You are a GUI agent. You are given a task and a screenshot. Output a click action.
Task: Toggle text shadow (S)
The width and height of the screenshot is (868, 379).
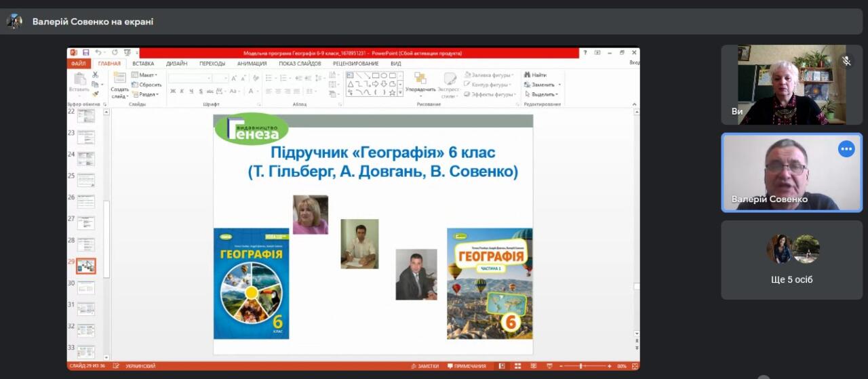pos(201,91)
